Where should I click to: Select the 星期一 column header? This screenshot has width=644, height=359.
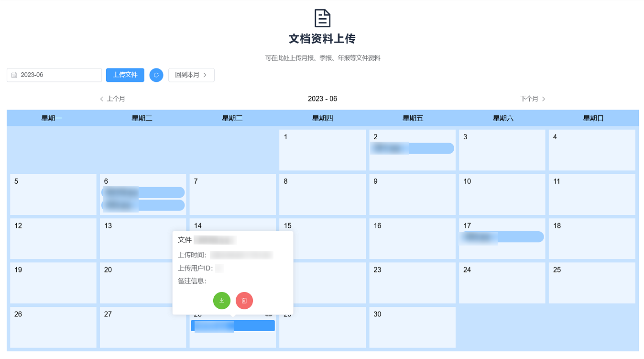(x=52, y=118)
